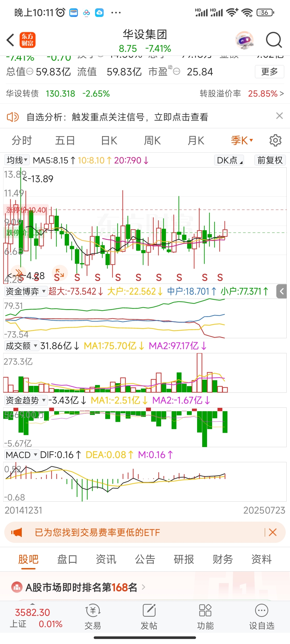Screen dimensions: 290x644
Task: Select the 公告 tab
Action: pyautogui.click(x=145, y=559)
